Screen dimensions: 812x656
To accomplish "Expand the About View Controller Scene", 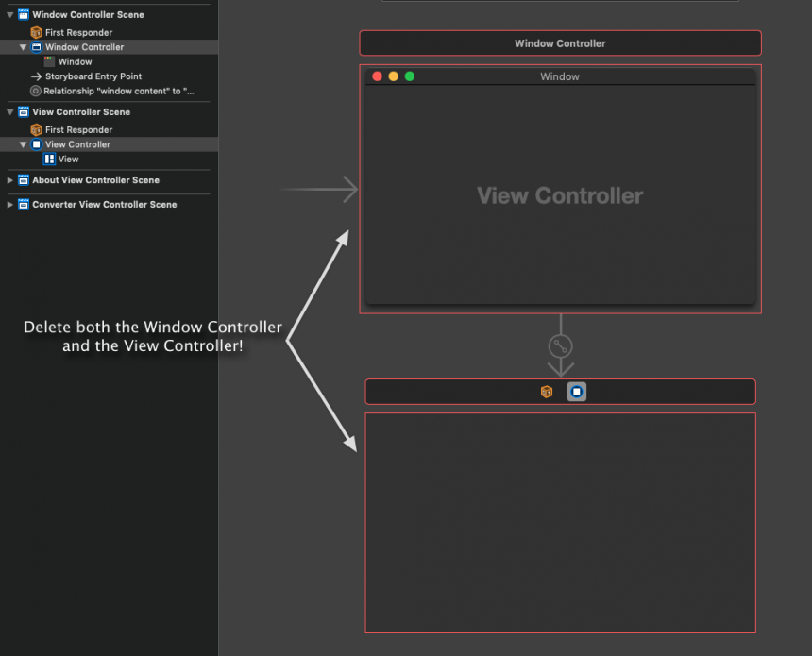I will click(x=8, y=179).
